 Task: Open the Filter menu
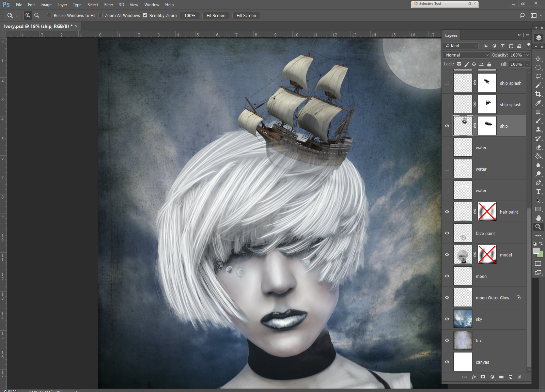[x=109, y=5]
